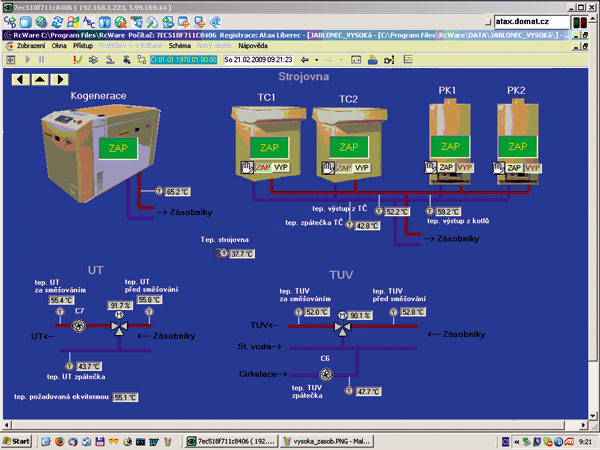Viewport: 600px width, 450px height.
Task: Open the Schéma menu
Action: [x=180, y=46]
